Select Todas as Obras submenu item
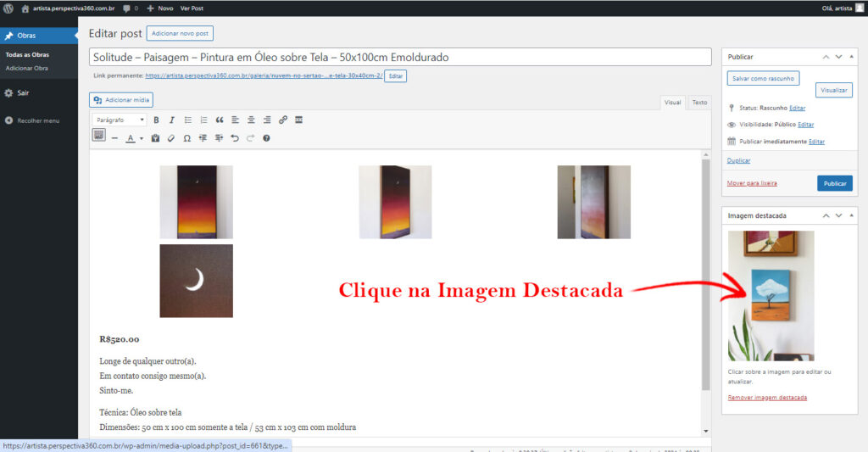 pos(27,55)
